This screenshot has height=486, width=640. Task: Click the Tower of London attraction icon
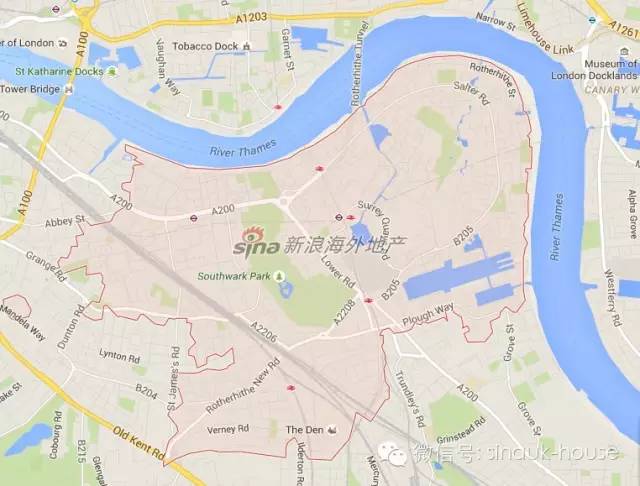pos(63,43)
